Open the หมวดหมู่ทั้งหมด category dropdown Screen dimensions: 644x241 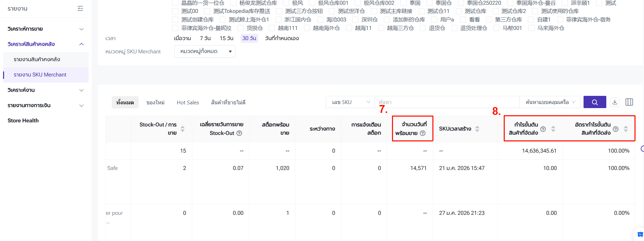click(x=204, y=51)
